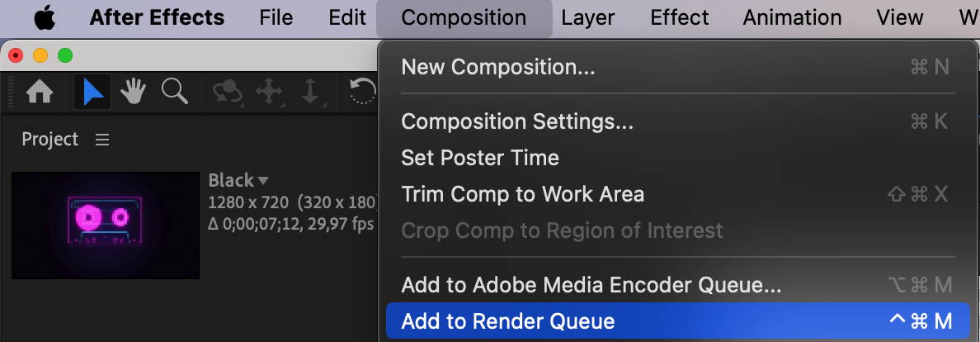The height and width of the screenshot is (342, 980).
Task: Open the Layer menu
Action: click(x=588, y=17)
